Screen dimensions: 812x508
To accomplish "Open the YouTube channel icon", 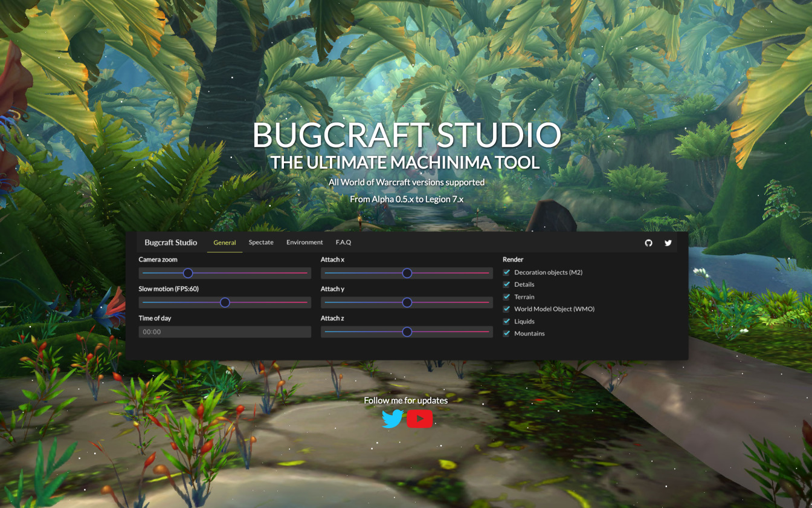I will [420, 417].
